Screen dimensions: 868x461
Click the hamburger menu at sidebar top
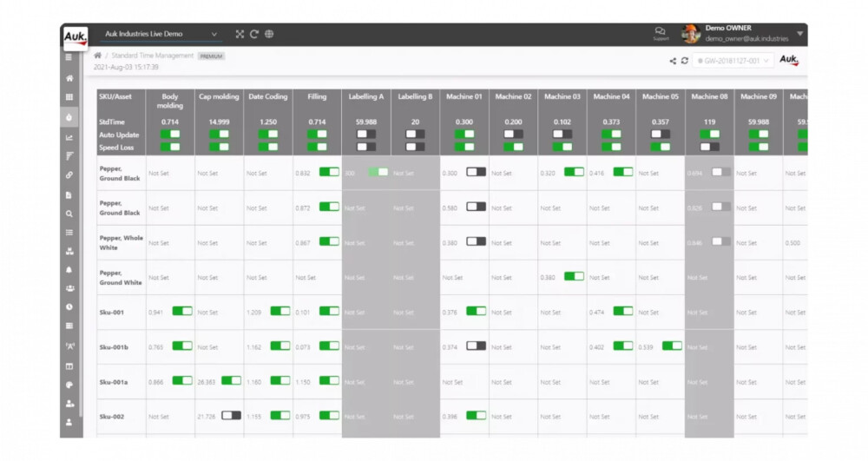point(69,57)
